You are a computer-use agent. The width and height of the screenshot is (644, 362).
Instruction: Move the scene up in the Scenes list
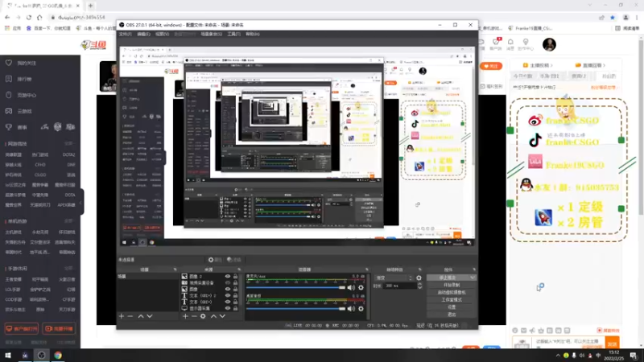[x=140, y=316]
